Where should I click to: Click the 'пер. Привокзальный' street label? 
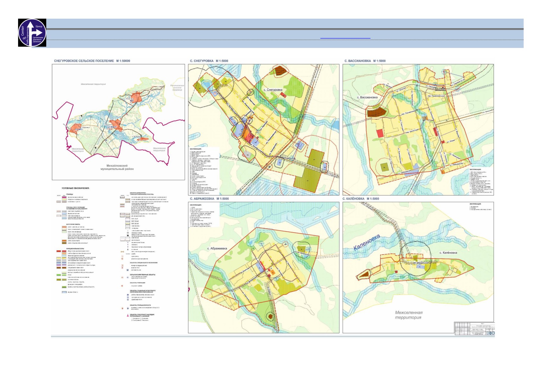point(436,96)
